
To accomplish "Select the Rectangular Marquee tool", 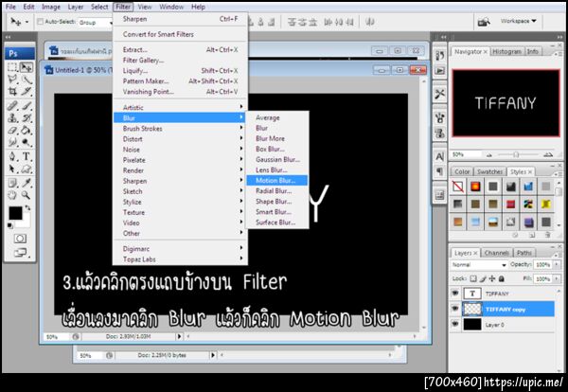I will pyautogui.click(x=12, y=67).
